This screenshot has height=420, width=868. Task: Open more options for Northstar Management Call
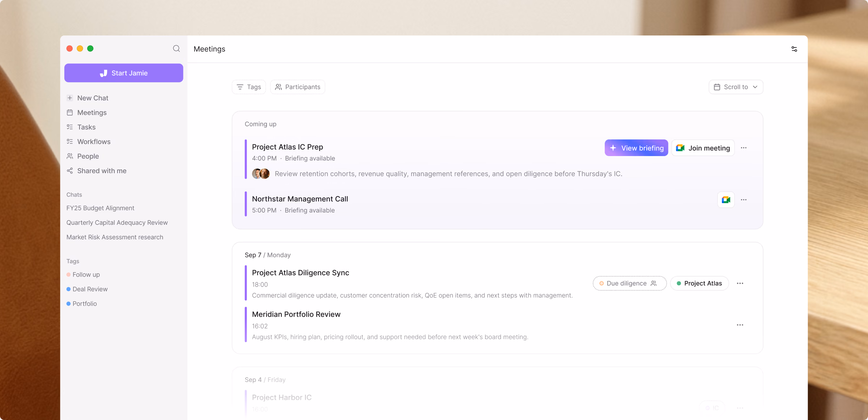[744, 200]
